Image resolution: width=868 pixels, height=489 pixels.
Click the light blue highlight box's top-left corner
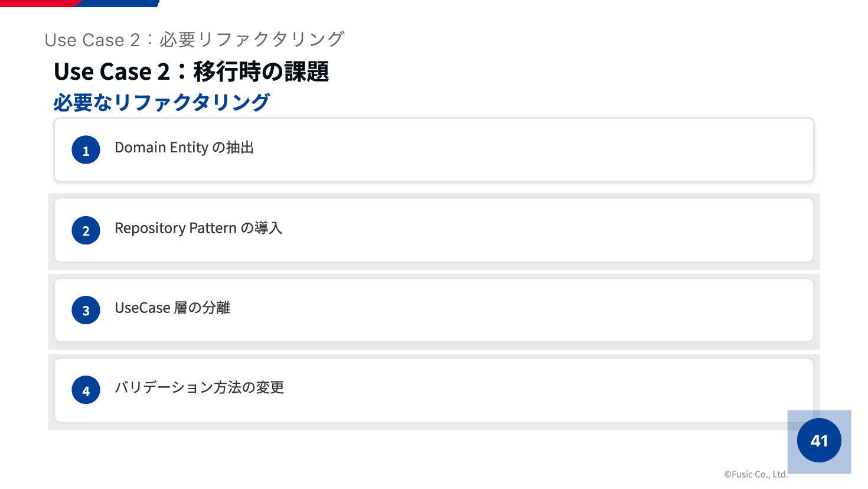click(x=789, y=412)
